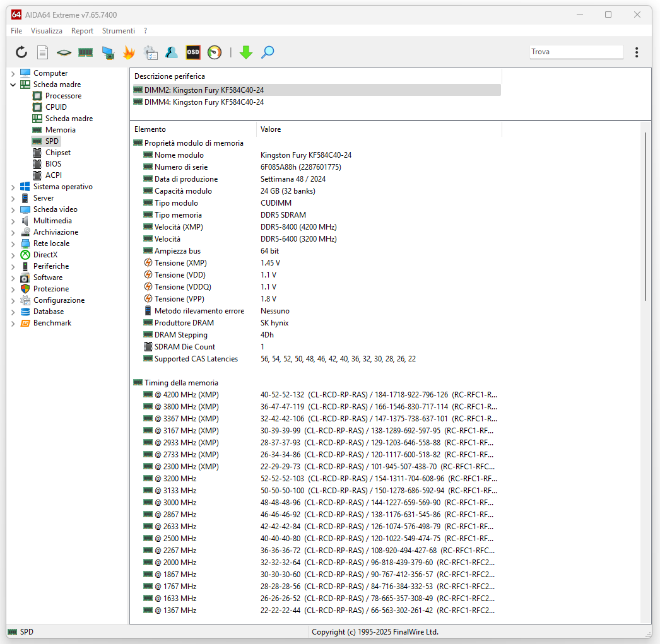Open the Visualizza menu
This screenshot has height=644, width=660.
46,31
